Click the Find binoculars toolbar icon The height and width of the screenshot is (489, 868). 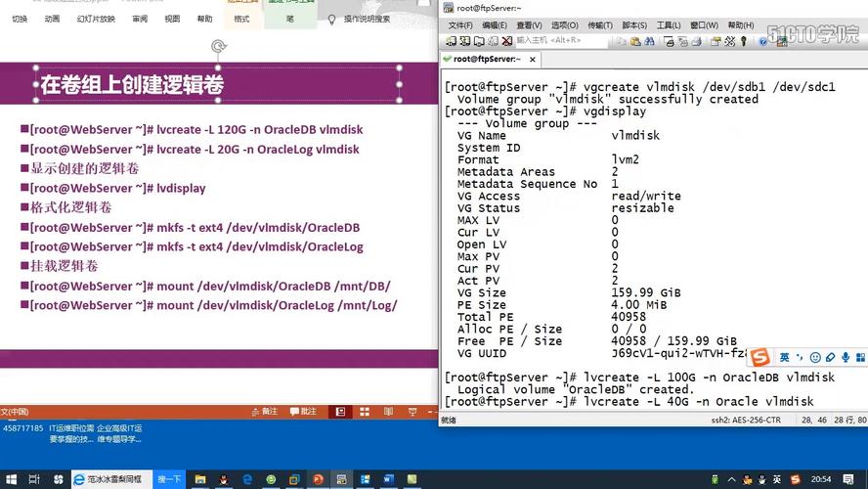click(x=649, y=41)
